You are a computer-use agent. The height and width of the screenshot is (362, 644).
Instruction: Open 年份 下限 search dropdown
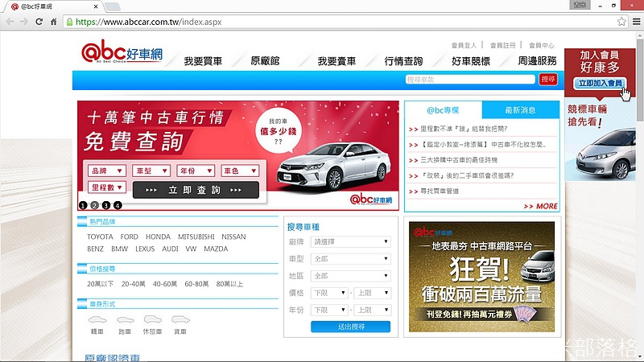(329, 310)
